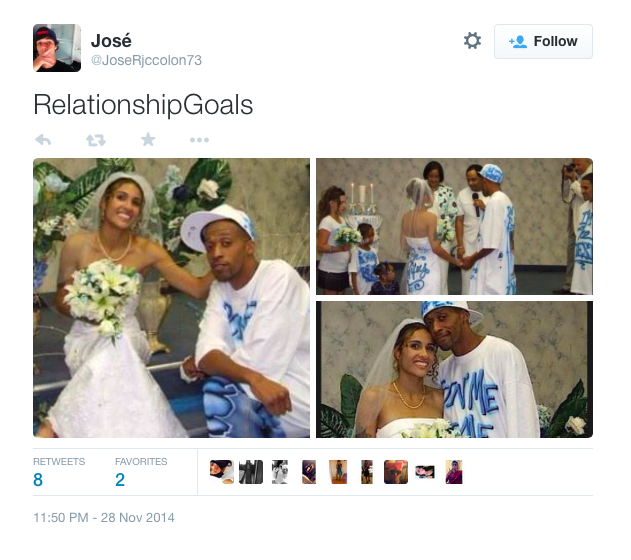The height and width of the screenshot is (560, 631).
Task: Visit the @JoseRjccolon73 handle link
Action: pos(146,60)
